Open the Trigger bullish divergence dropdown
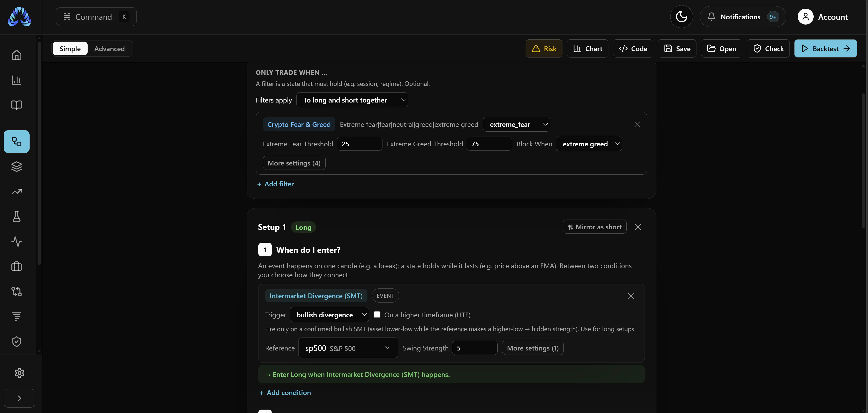 [329, 315]
